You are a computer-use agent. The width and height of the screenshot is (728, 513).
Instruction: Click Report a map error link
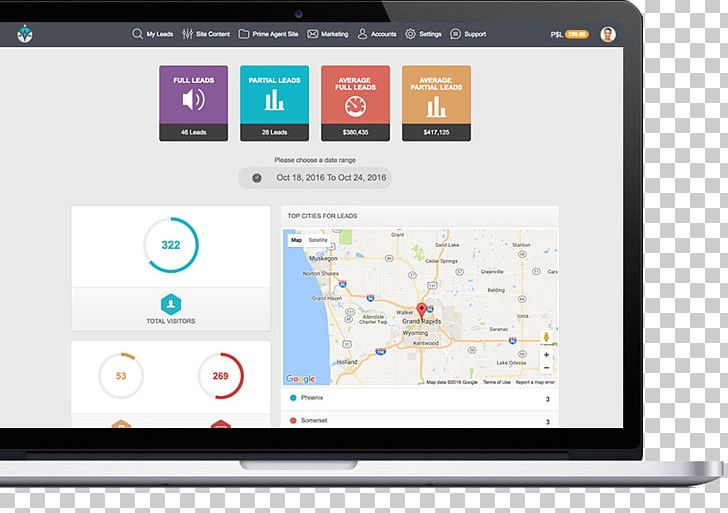535,382
